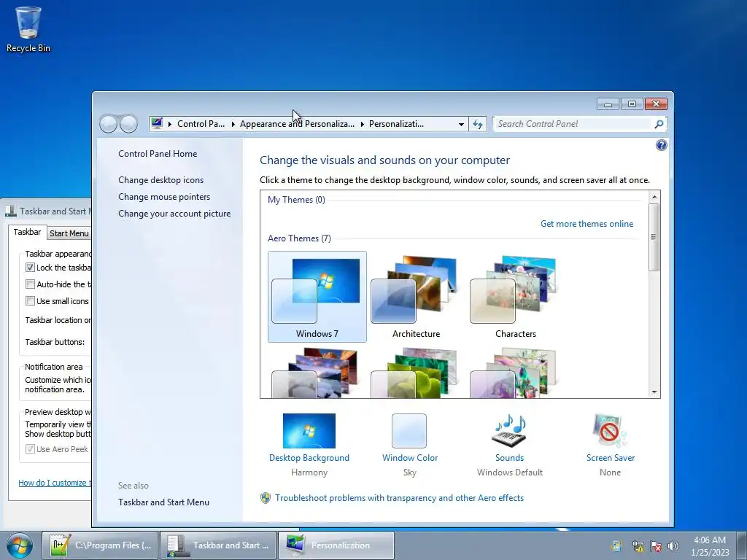Open the Screen Saver icon
This screenshot has width=747, height=560.
pyautogui.click(x=611, y=430)
